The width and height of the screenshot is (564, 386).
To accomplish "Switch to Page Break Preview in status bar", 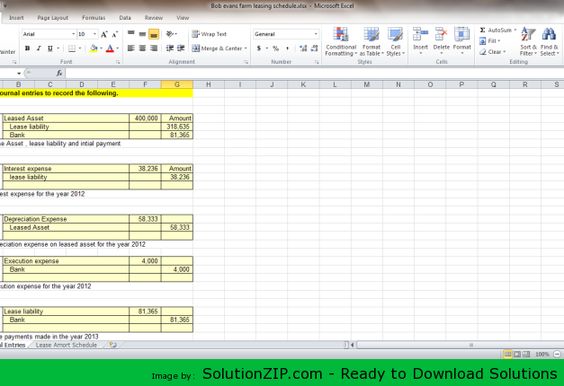I will coord(526,354).
